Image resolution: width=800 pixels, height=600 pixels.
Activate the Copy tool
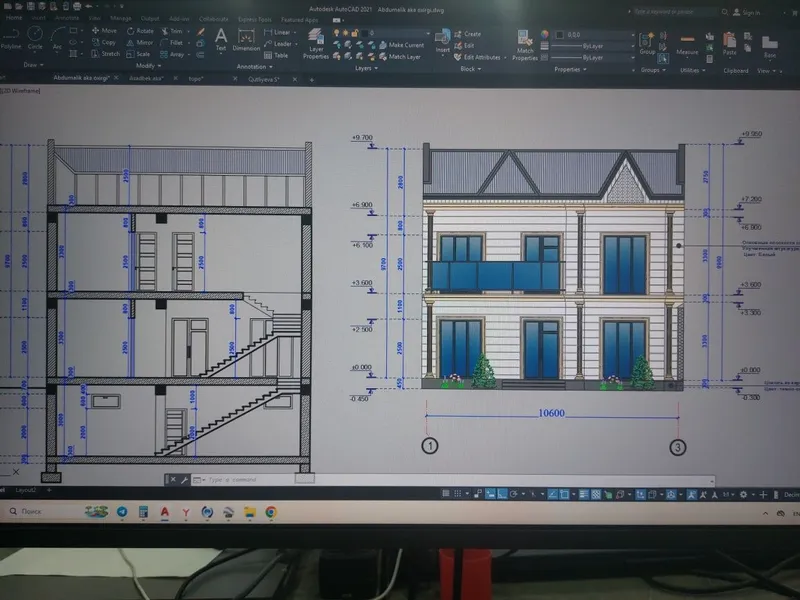tap(104, 42)
